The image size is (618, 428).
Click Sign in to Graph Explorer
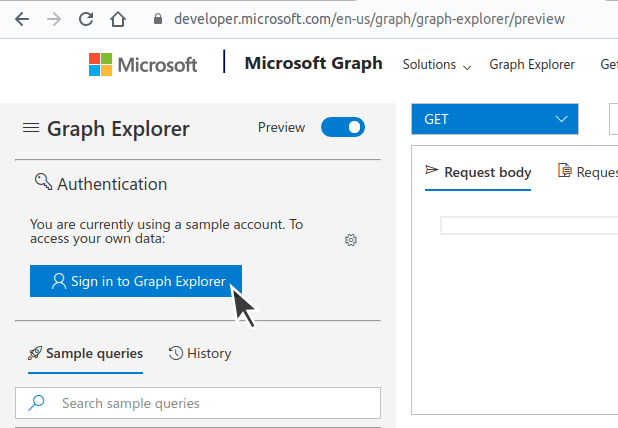tap(136, 281)
